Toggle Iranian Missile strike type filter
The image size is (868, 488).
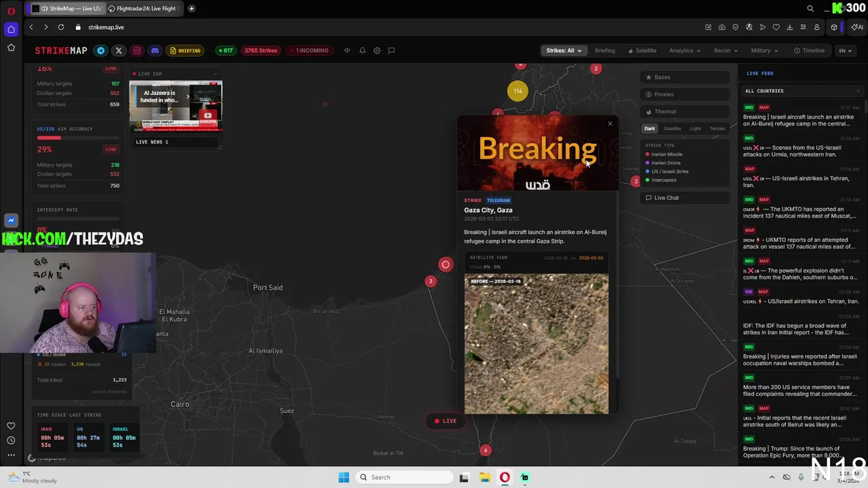pos(664,154)
